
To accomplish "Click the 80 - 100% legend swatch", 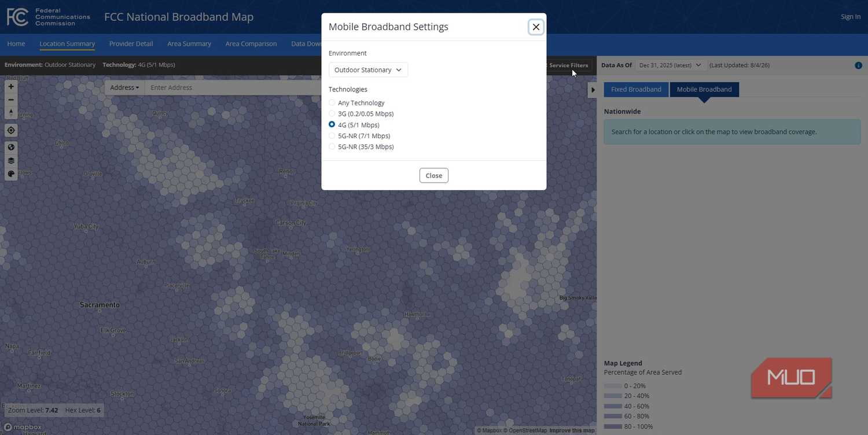I will (612, 427).
